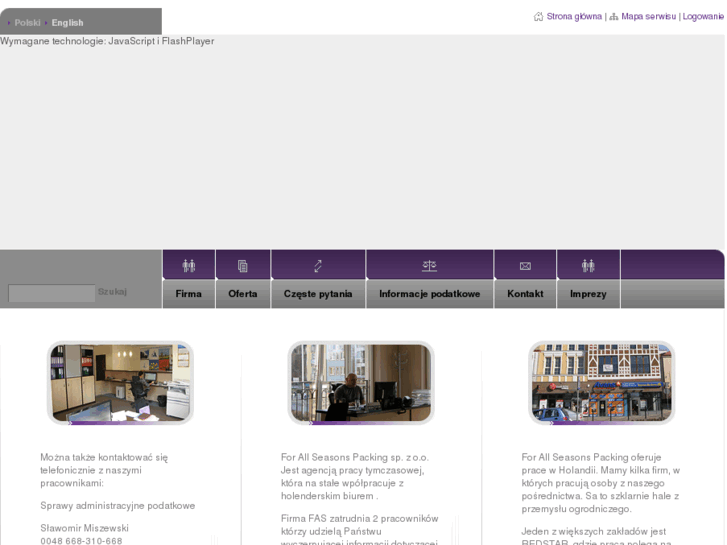Image resolution: width=727 pixels, height=545 pixels.
Task: Switch language to English
Action: [68, 23]
